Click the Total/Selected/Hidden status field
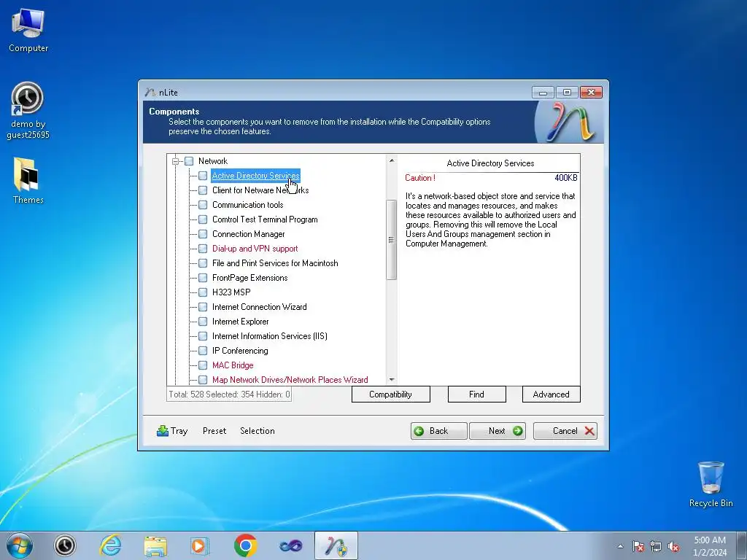 [x=229, y=394]
